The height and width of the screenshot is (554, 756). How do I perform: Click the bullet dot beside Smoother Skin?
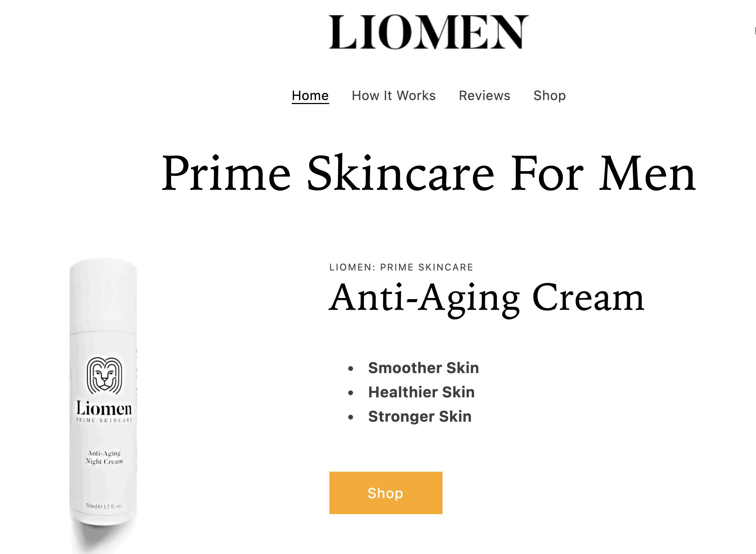coord(350,369)
